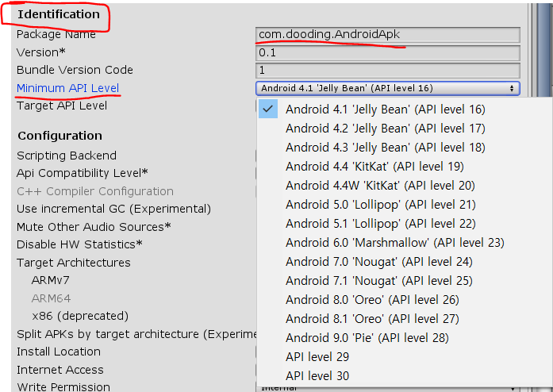553x392 pixels.
Task: Select Android 4.2 'Jelly Bean' API level 17
Action: click(385, 129)
